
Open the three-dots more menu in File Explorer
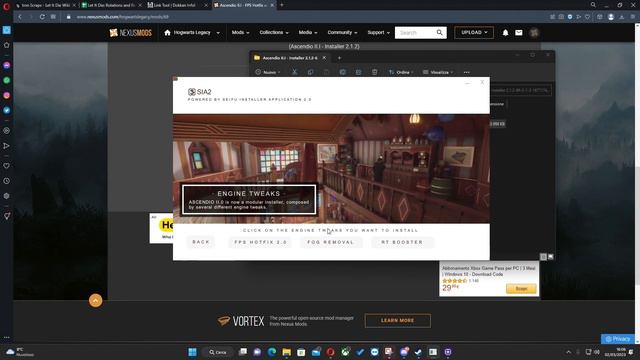click(467, 72)
